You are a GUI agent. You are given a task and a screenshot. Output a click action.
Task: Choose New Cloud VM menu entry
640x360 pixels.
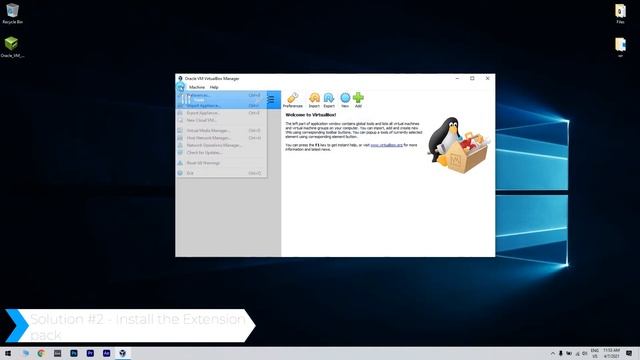222,120
